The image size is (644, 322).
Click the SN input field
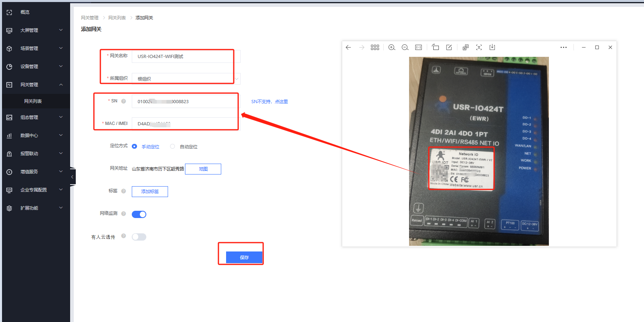pos(186,102)
